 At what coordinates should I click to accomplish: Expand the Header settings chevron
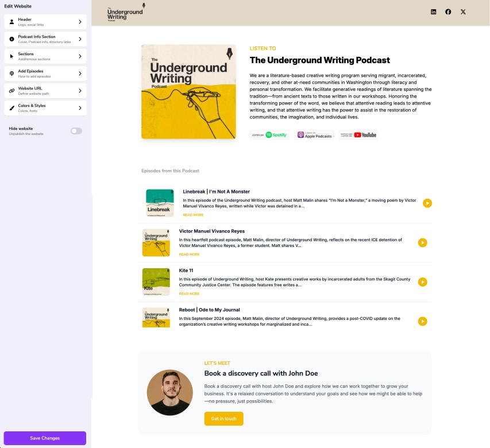pyautogui.click(x=80, y=22)
